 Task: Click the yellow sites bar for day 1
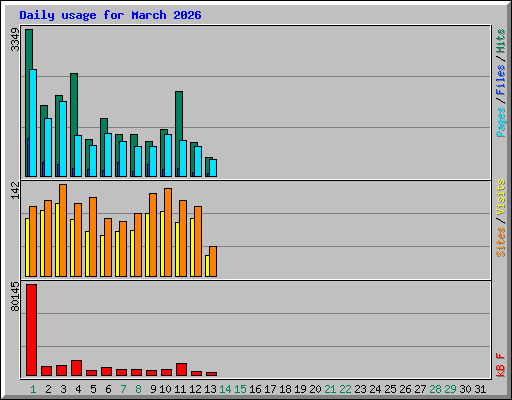click(27, 247)
